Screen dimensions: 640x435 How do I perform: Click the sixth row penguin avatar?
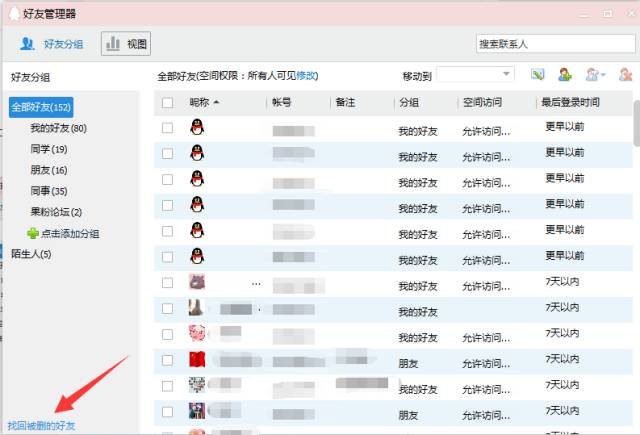pos(197,256)
